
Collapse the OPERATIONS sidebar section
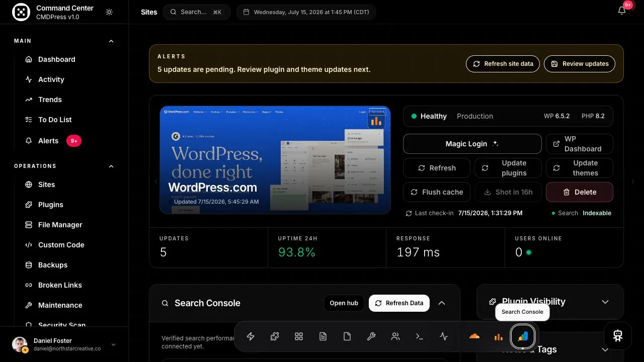(x=111, y=166)
